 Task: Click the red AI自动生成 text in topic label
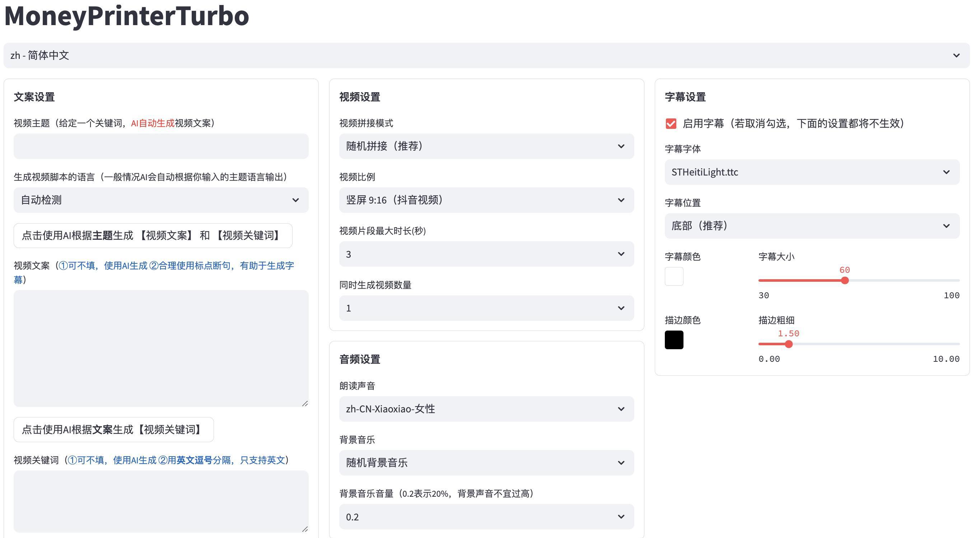[153, 123]
